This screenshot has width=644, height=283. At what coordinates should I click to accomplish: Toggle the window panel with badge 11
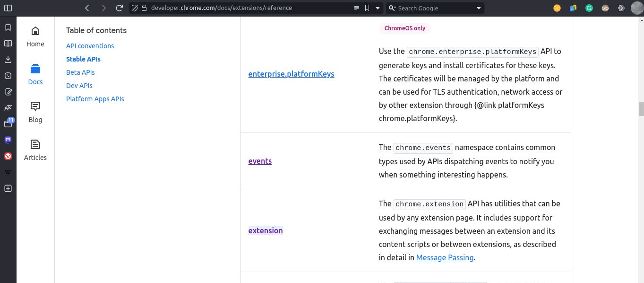(8, 124)
